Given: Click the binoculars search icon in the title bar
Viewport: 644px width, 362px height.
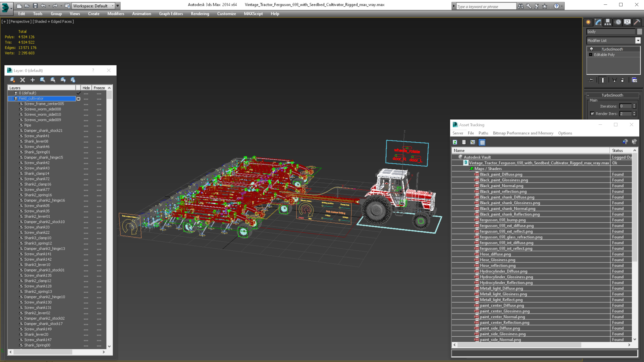Looking at the screenshot, I should 521,6.
